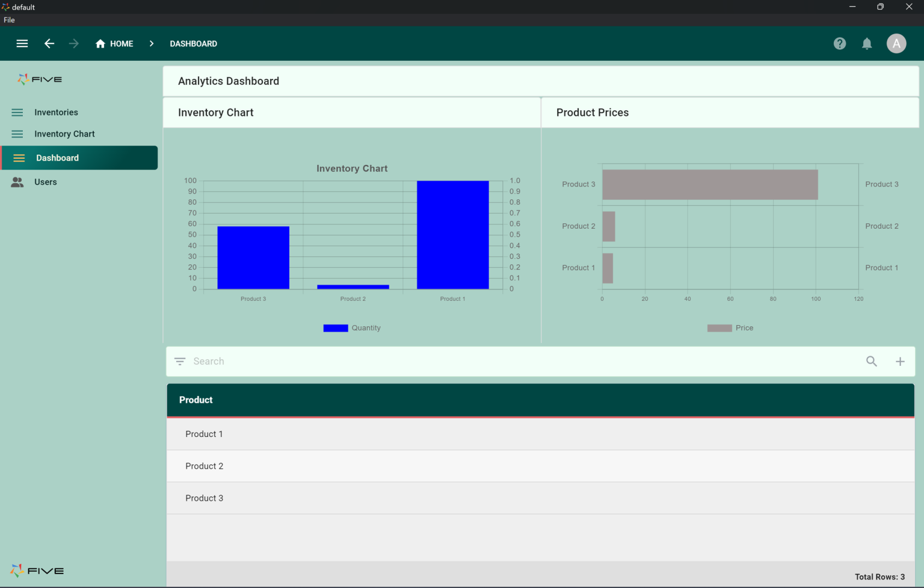Go back with the left arrow

click(49, 43)
